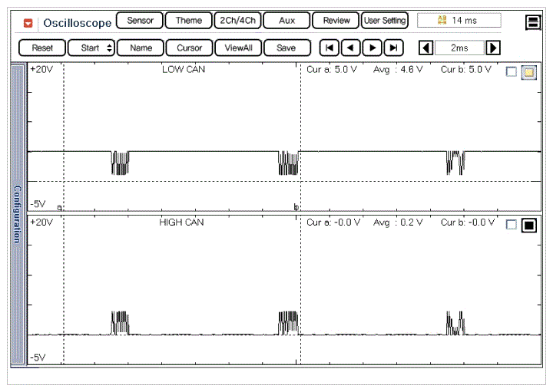
Task: Click the 14 ms cursor interval readout
Action: click(459, 21)
